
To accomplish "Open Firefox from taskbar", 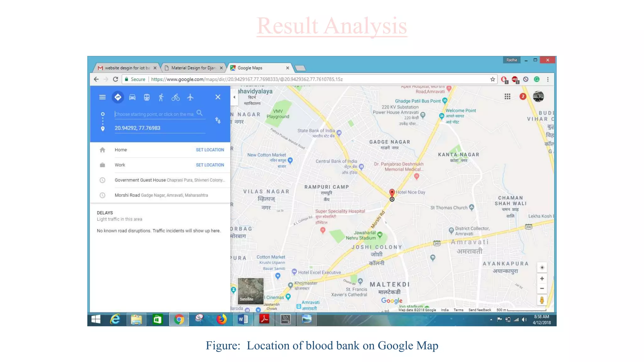I will [x=221, y=320].
